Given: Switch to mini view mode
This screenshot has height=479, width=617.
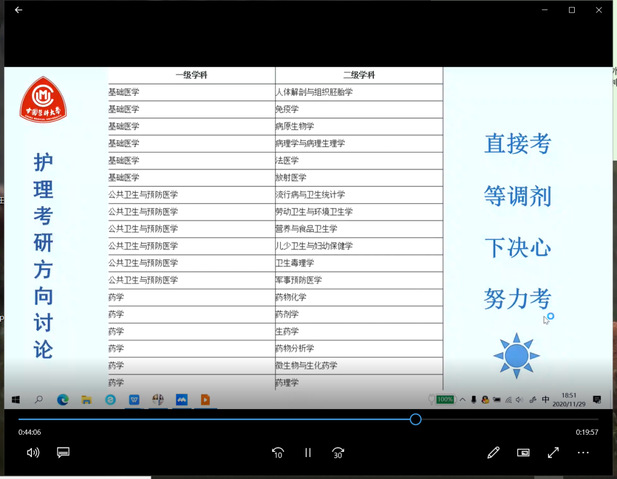Looking at the screenshot, I should [523, 452].
